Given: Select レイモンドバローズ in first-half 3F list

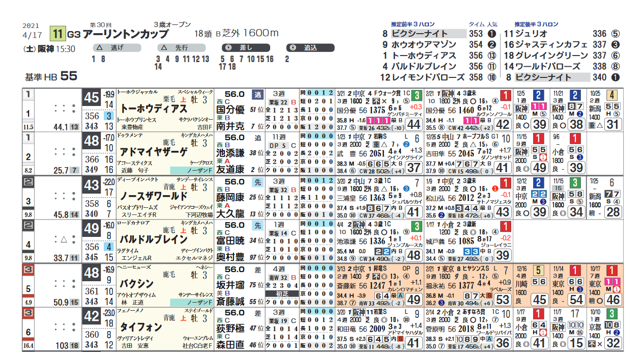Looking at the screenshot, I should click(427, 77).
